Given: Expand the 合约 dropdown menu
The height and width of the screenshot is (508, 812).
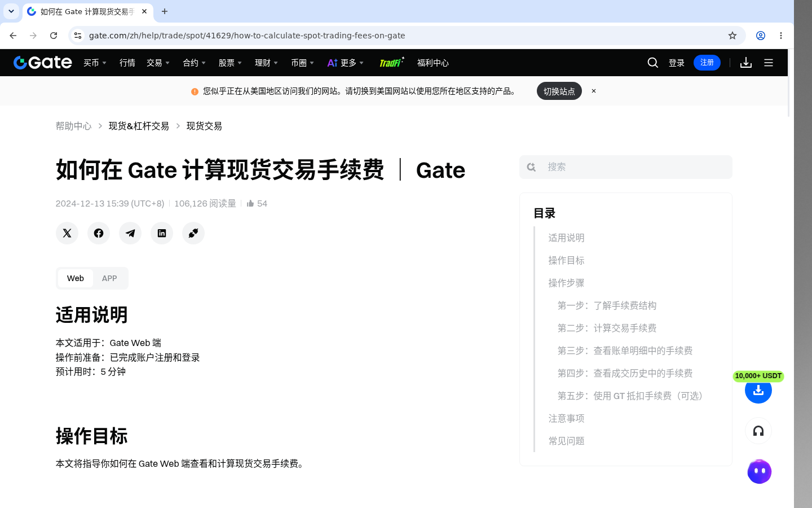Looking at the screenshot, I should (x=195, y=63).
